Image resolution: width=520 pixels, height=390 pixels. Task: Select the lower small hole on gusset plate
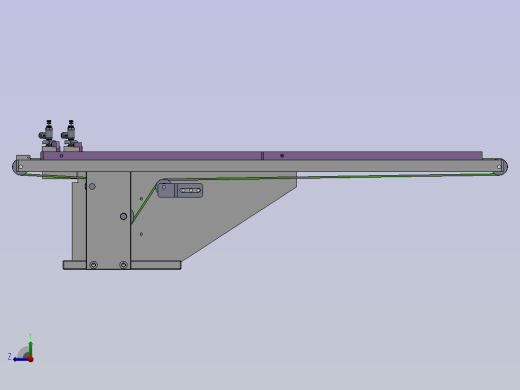(x=141, y=234)
